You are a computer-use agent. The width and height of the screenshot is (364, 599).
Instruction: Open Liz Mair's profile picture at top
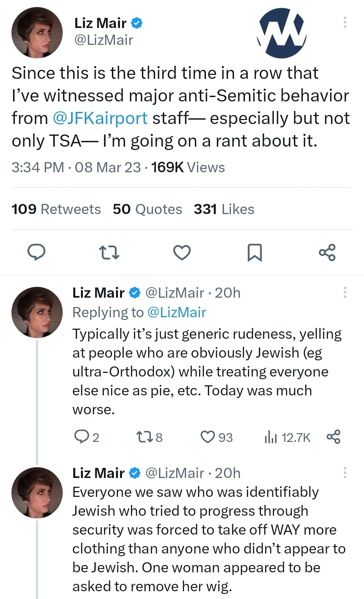[x=37, y=33]
